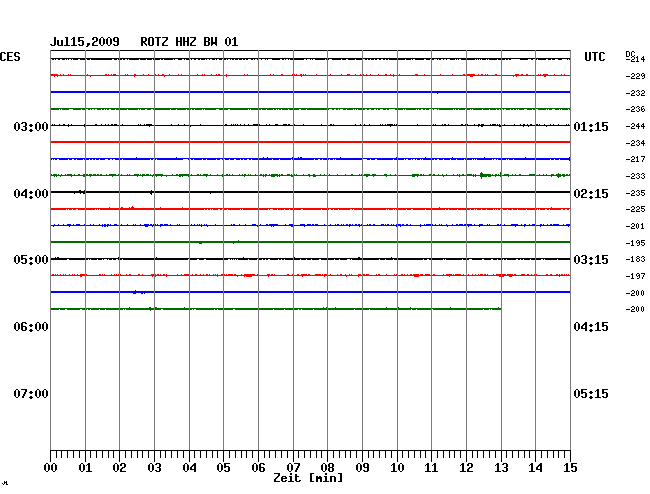
Task: Click the 01:15 UTC time label
Action: click(591, 126)
